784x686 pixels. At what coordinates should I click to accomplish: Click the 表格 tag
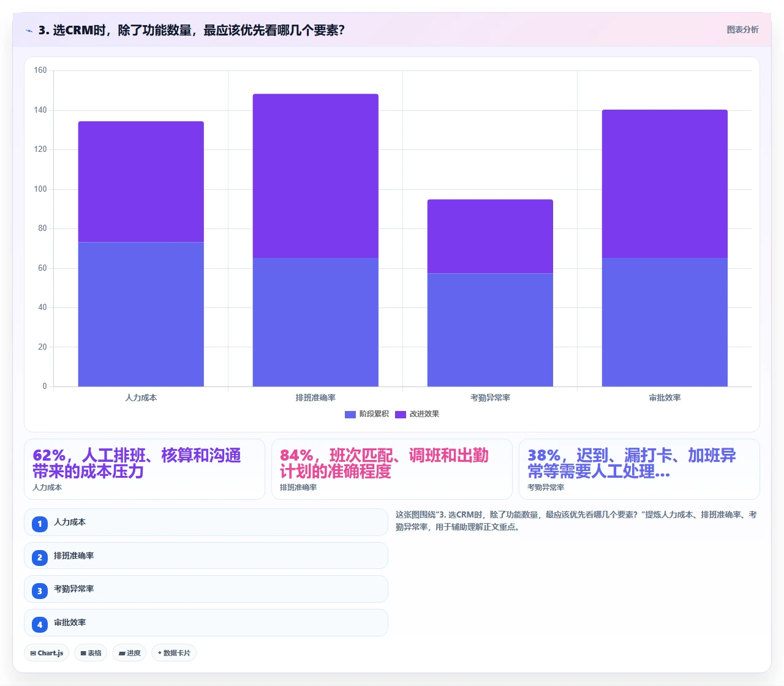(x=91, y=653)
